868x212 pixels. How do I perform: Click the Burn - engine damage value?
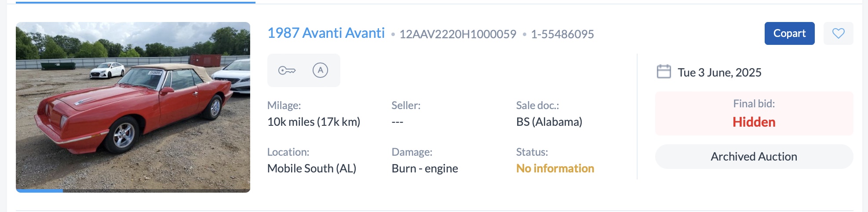pos(424,168)
